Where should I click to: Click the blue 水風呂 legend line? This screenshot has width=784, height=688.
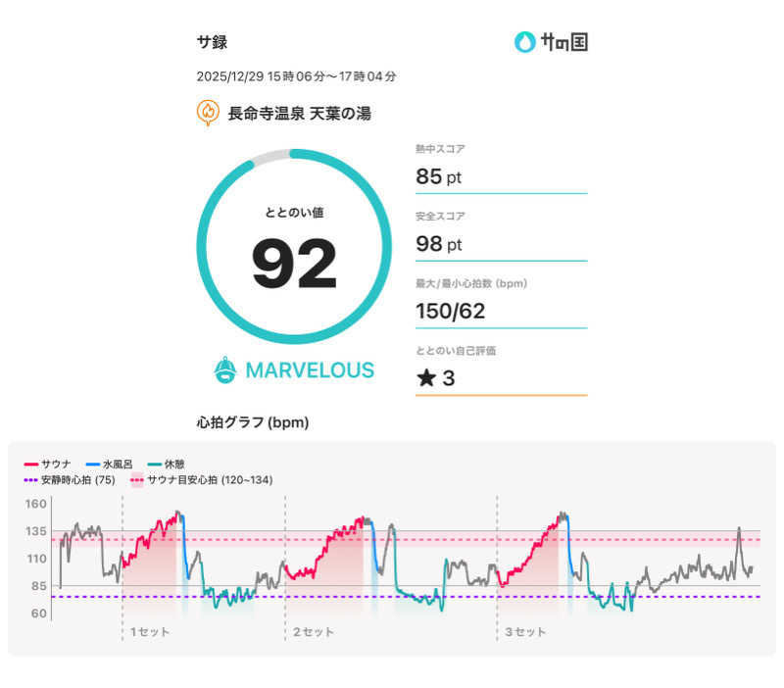pos(93,464)
